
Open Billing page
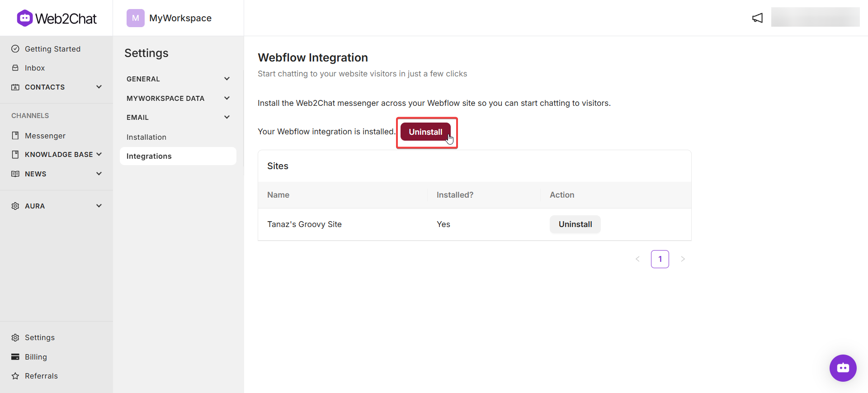tap(36, 357)
